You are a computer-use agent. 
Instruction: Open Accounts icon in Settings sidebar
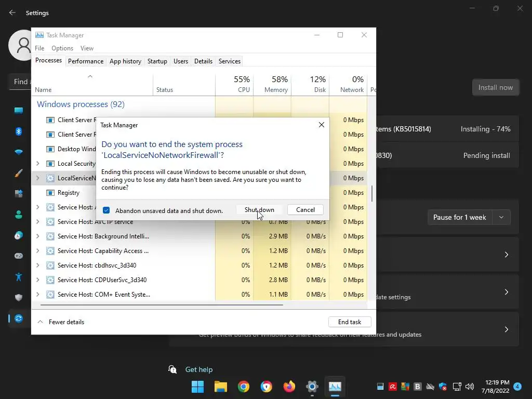click(x=19, y=215)
